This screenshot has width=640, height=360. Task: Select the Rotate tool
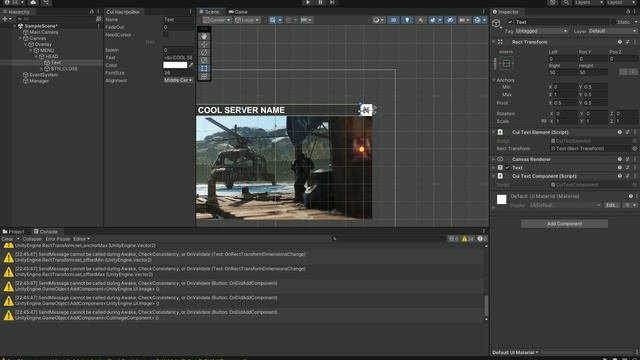(x=204, y=52)
